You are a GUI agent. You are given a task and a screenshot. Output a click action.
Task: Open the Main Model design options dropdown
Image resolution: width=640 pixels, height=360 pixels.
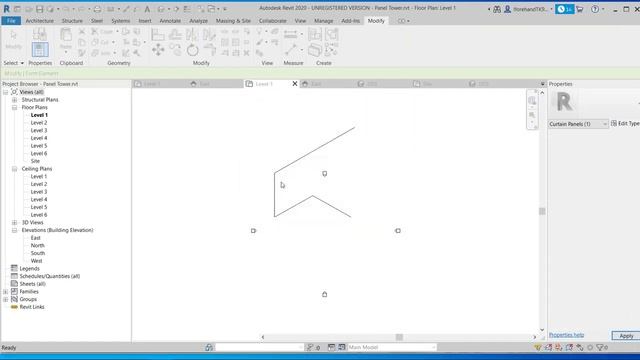coord(392,347)
